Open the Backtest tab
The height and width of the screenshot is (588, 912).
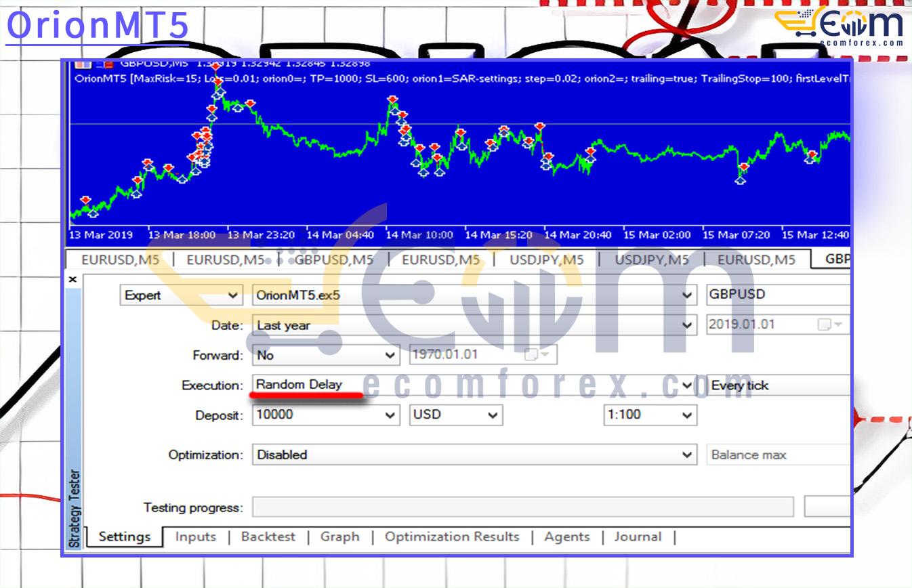[x=268, y=537]
